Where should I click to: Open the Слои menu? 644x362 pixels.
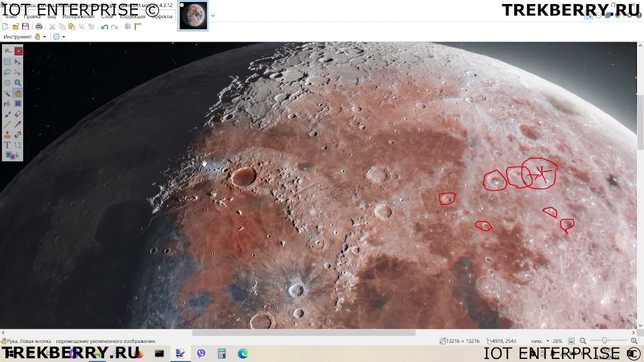tap(107, 17)
